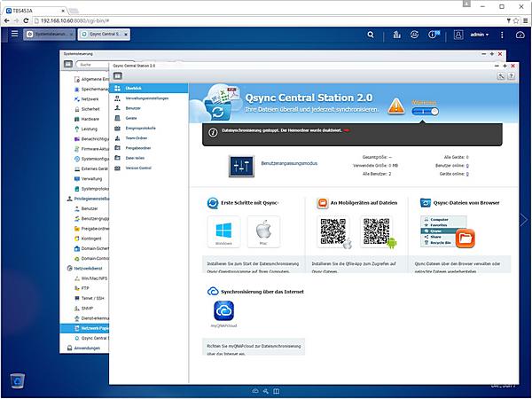Download the Qsync Mac client
Screen dimensions: 532x399
point(263,231)
